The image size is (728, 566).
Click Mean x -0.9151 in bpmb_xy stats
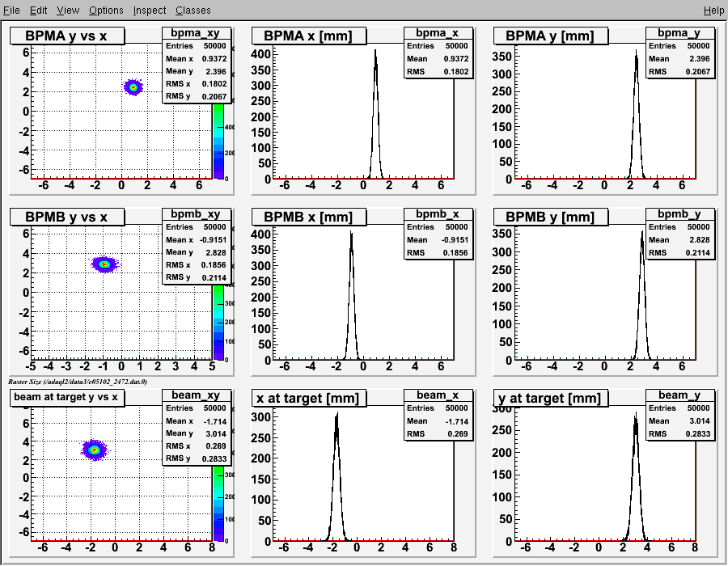tap(196, 240)
